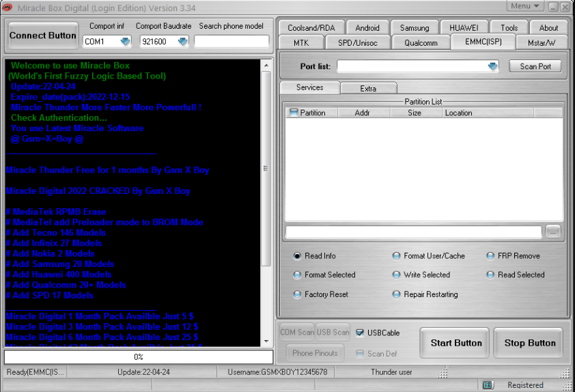Select the EMMC(ISP) tab
This screenshot has height=392, width=575.
click(x=483, y=42)
